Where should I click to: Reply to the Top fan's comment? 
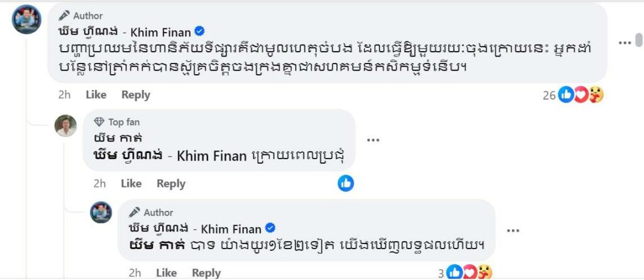[x=171, y=184]
